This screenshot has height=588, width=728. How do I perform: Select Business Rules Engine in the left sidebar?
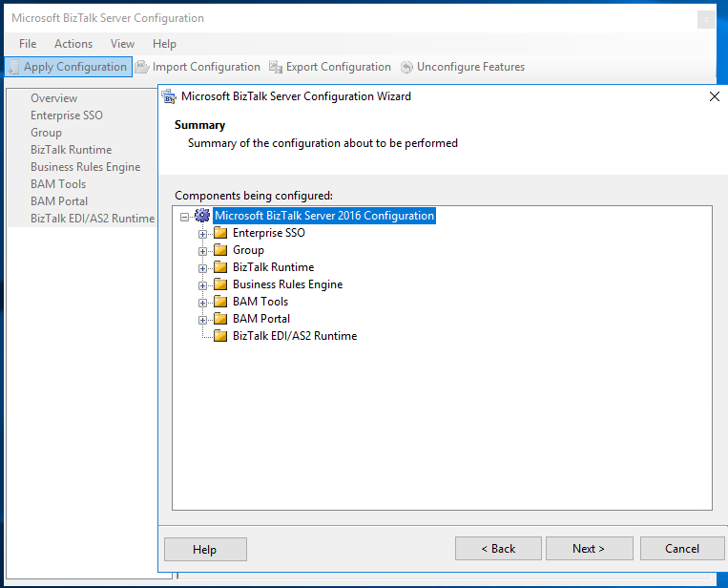point(86,167)
